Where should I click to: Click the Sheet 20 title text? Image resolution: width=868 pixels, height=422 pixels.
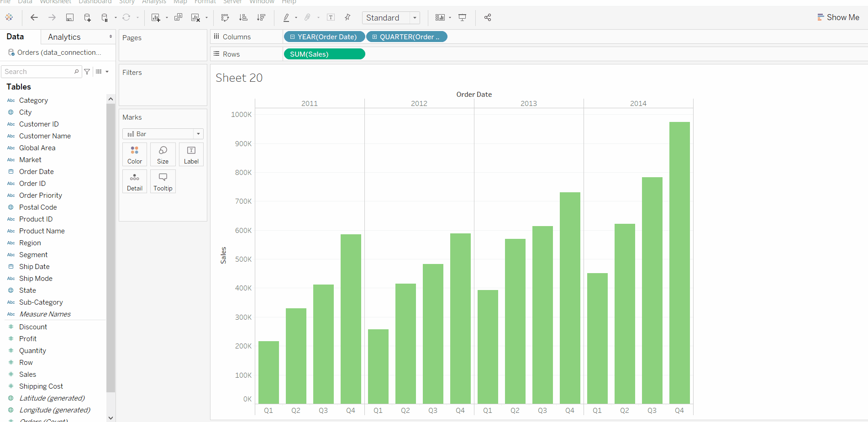click(x=239, y=78)
